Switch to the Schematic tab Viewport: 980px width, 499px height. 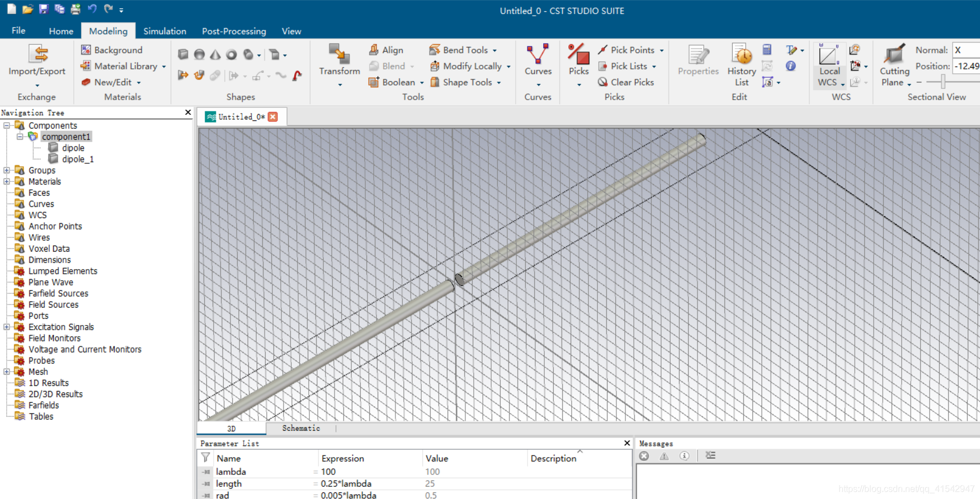tap(301, 428)
